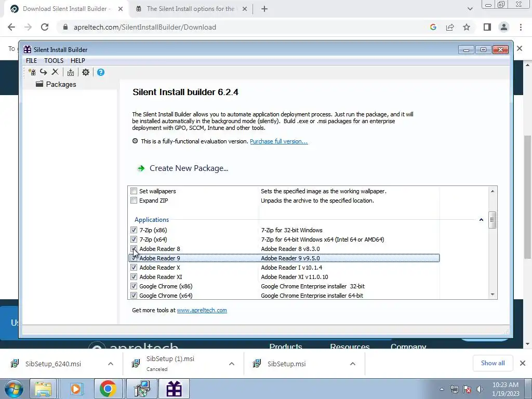Reload the current page

[x=45, y=27]
